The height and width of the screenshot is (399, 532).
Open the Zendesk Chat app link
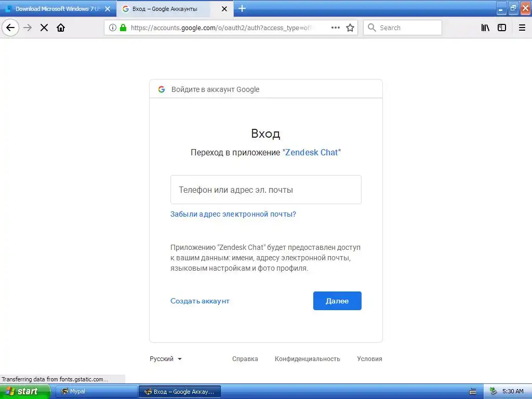click(x=312, y=152)
